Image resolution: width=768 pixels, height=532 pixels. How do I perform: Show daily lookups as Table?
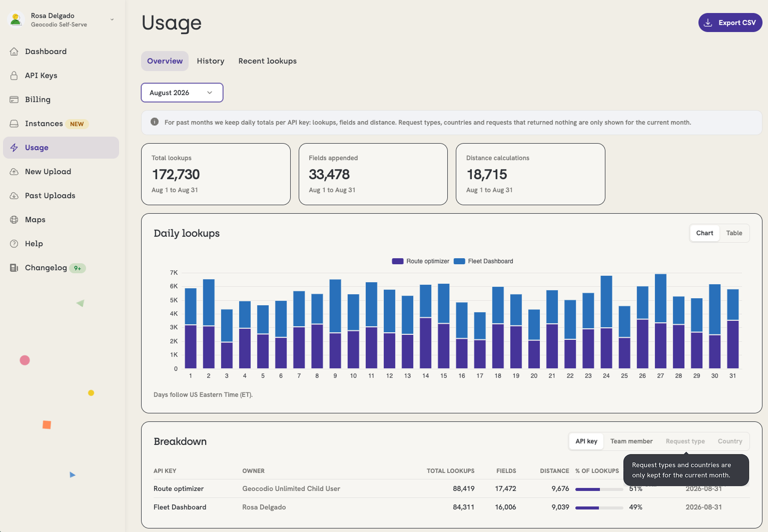(734, 233)
